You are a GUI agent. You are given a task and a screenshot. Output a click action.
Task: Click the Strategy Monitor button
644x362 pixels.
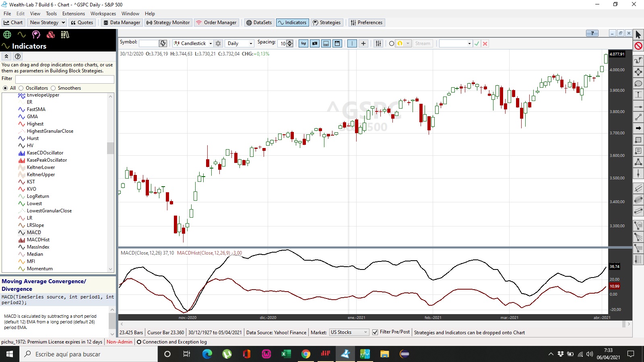pyautogui.click(x=168, y=23)
